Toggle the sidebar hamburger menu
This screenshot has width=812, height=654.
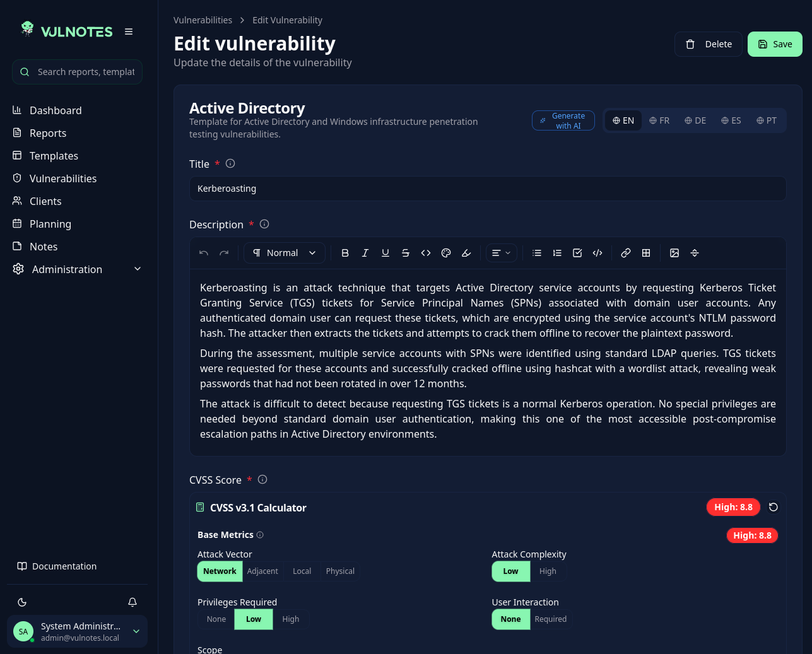click(x=129, y=32)
